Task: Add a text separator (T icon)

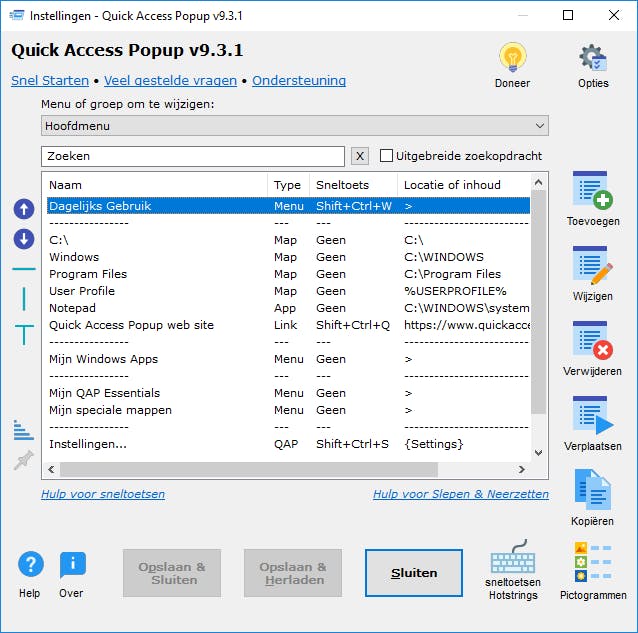Action: 24,335
